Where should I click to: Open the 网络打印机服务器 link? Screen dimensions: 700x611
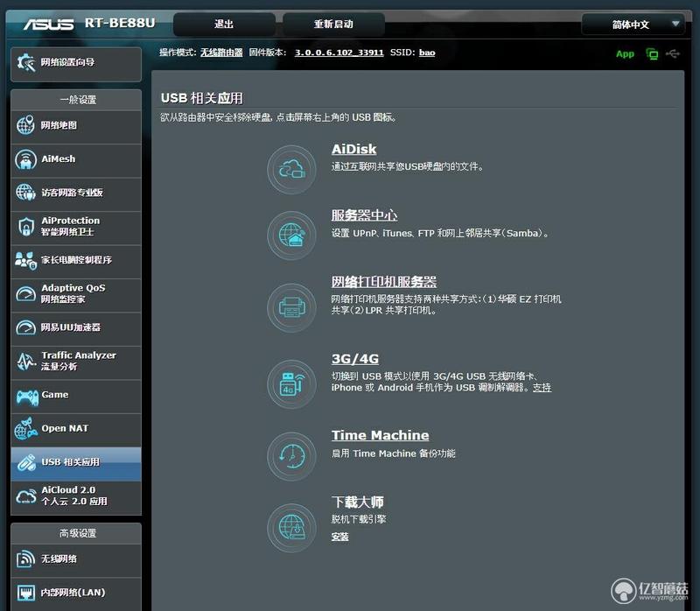pyautogui.click(x=383, y=281)
